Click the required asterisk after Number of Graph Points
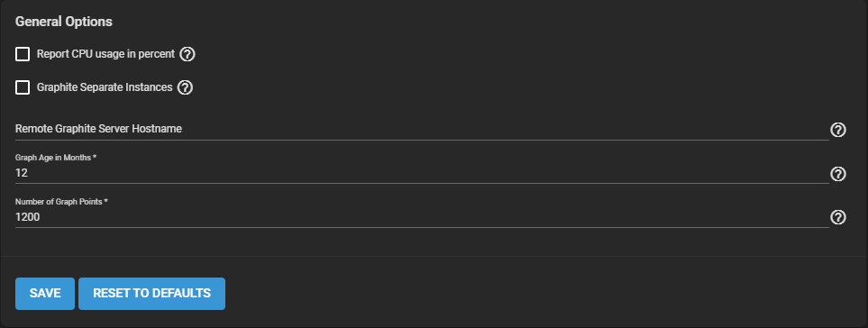Screen dimensions: 868x328 tap(105, 201)
